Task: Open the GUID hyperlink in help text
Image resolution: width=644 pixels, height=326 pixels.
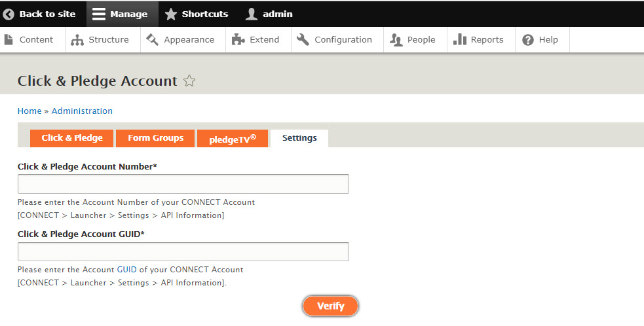Action: pyautogui.click(x=127, y=270)
